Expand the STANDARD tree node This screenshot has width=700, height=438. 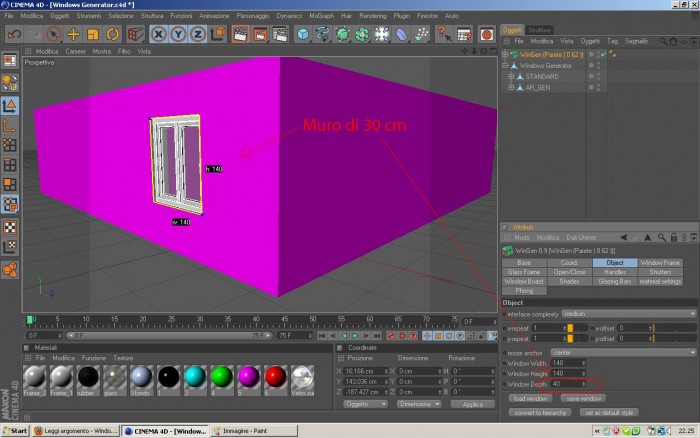(x=511, y=76)
